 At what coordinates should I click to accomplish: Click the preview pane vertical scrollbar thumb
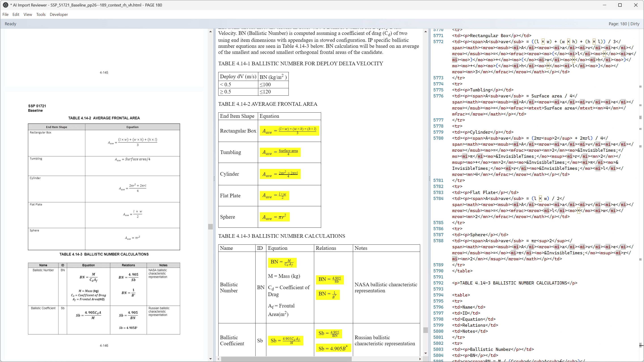tap(426, 330)
